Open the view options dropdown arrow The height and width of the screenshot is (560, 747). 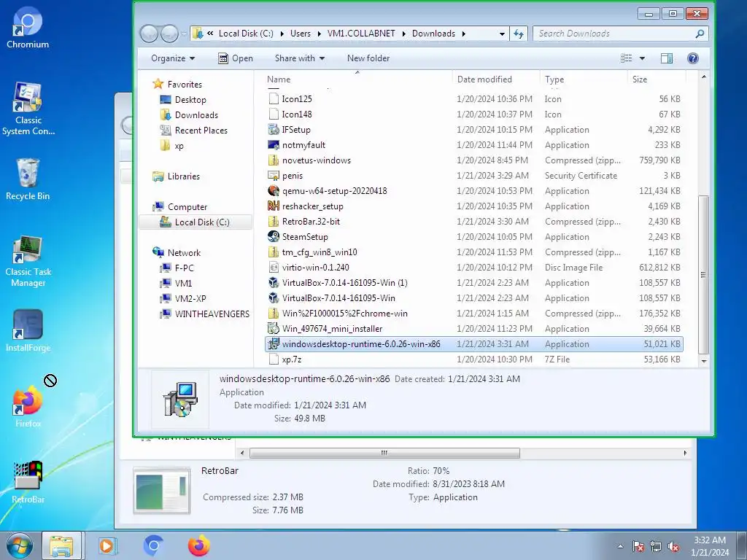point(642,58)
